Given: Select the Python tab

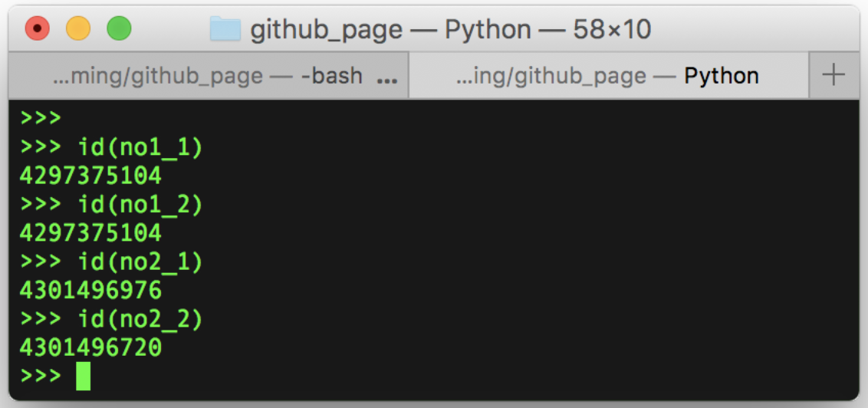Looking at the screenshot, I should (609, 76).
